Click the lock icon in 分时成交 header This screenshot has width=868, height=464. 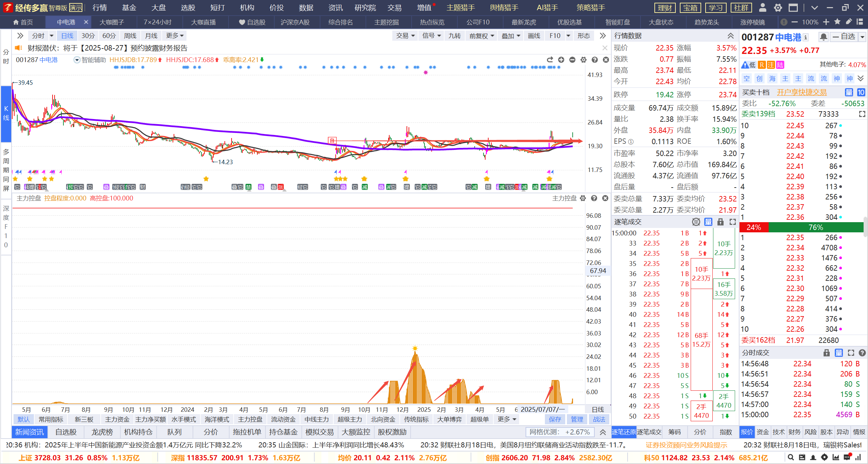pos(827,353)
